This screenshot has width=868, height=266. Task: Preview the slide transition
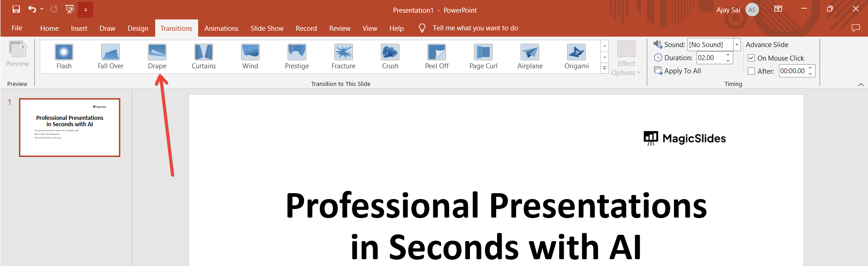pyautogui.click(x=18, y=54)
